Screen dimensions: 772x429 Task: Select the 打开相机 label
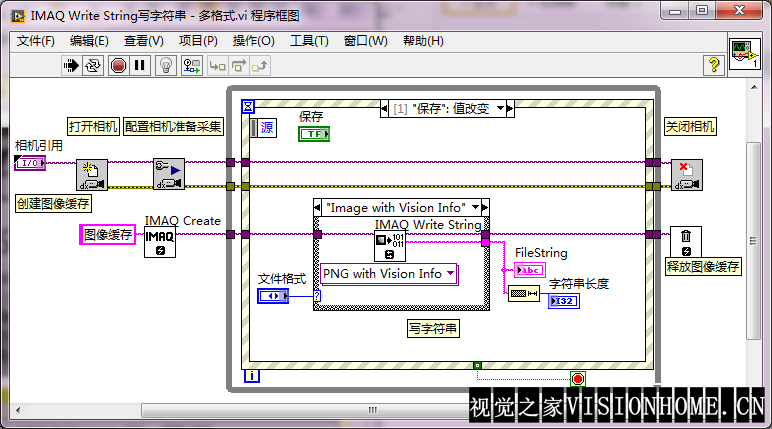(93, 127)
